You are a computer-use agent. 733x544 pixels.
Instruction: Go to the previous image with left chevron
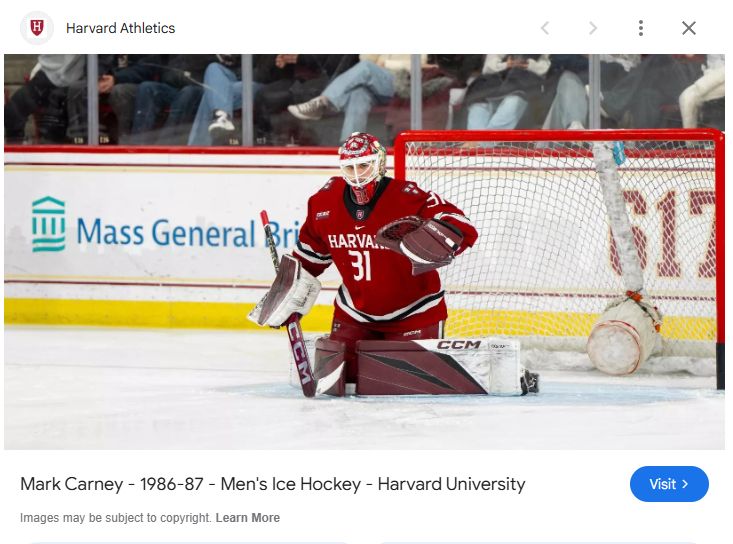pos(545,28)
